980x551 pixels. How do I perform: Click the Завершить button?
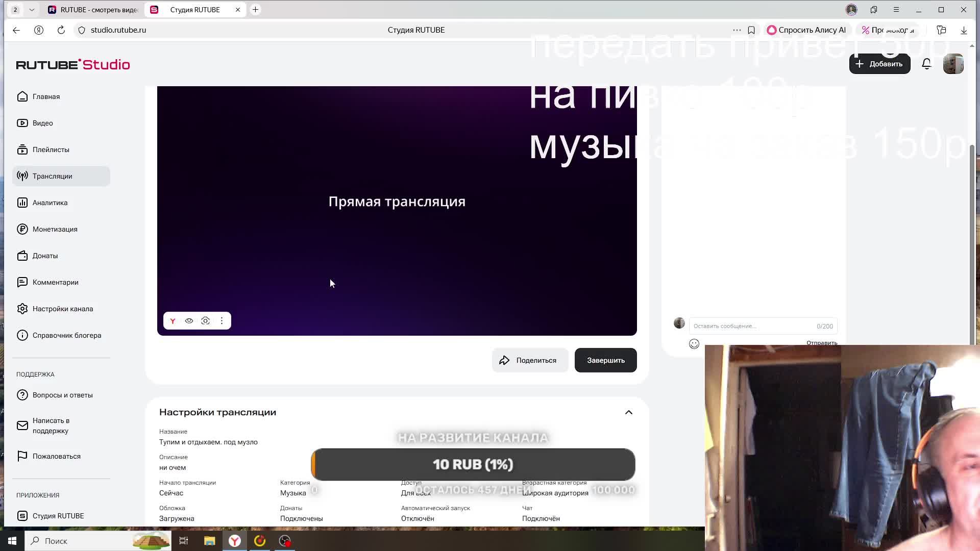click(x=605, y=360)
